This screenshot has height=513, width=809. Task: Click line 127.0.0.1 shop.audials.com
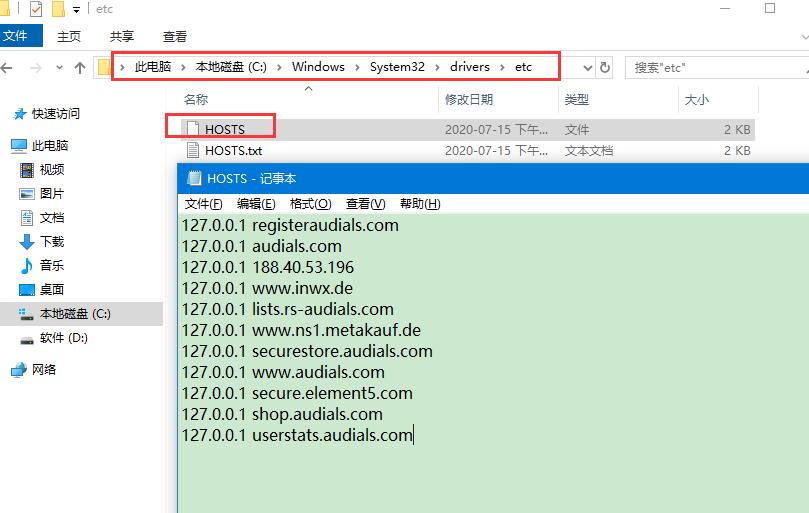pos(282,414)
